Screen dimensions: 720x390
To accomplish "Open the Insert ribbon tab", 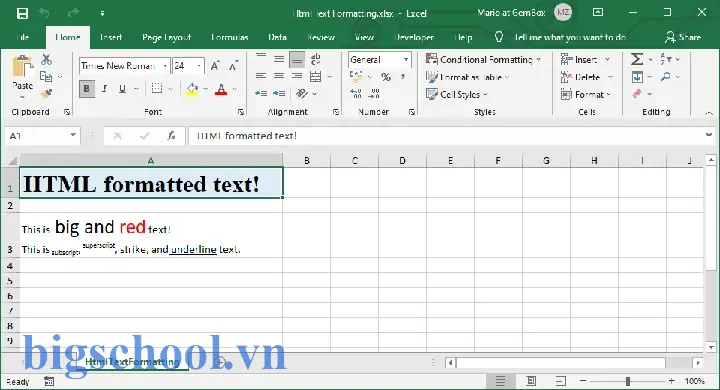I will click(111, 37).
